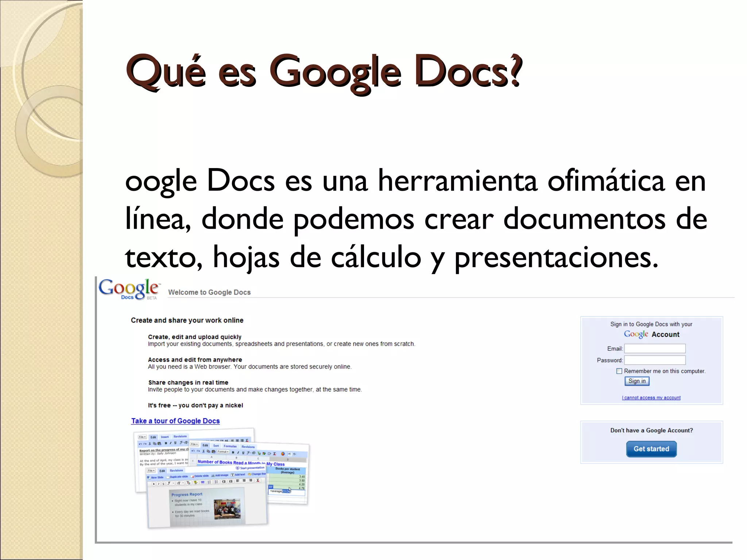Open the File dropdown in presentation preview
Screen dimensions: 747x560
[x=151, y=471]
